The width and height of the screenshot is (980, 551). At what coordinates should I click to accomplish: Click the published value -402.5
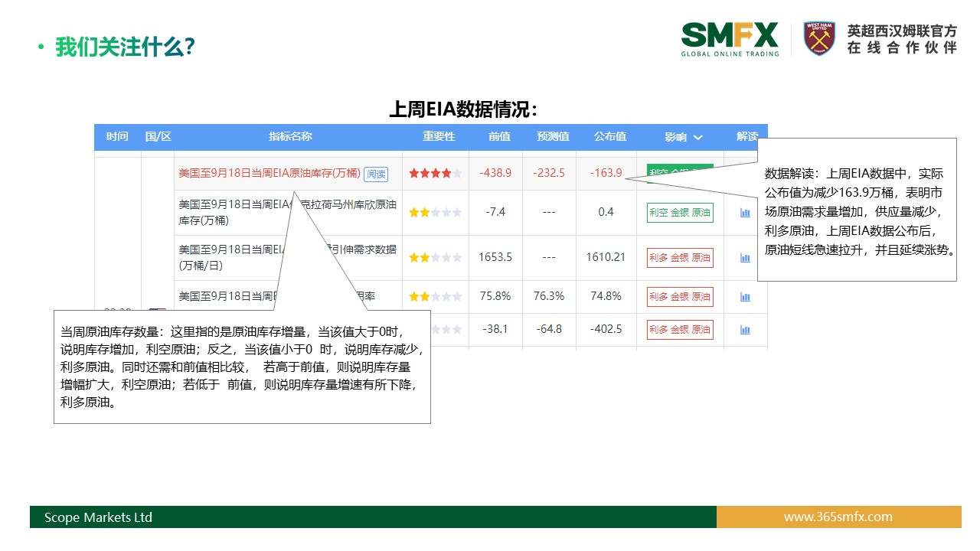click(x=606, y=329)
